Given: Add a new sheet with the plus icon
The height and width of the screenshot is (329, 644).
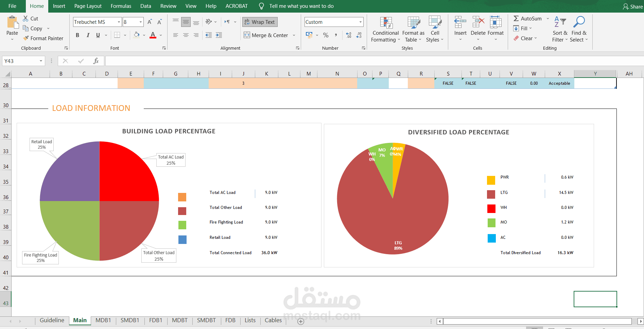Looking at the screenshot, I should (301, 322).
